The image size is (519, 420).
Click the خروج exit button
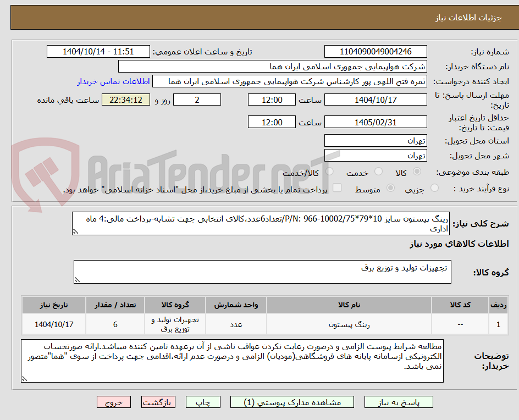pos(114,402)
